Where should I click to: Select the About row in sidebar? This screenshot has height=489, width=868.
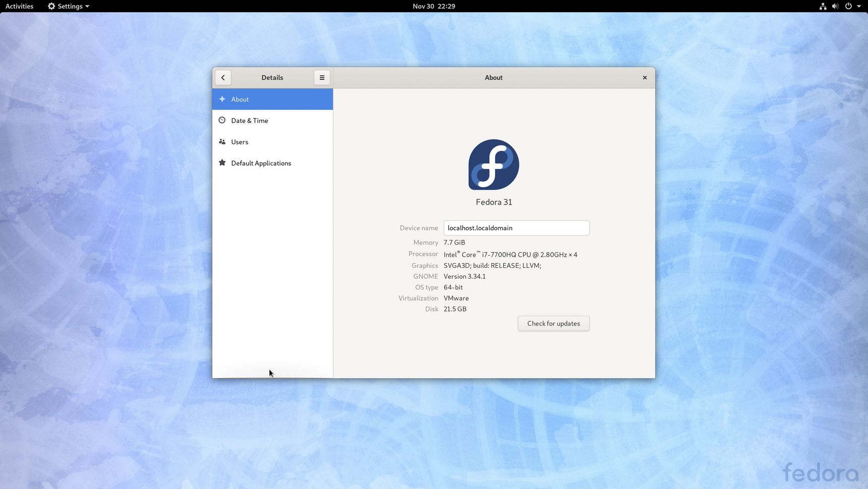click(x=273, y=99)
